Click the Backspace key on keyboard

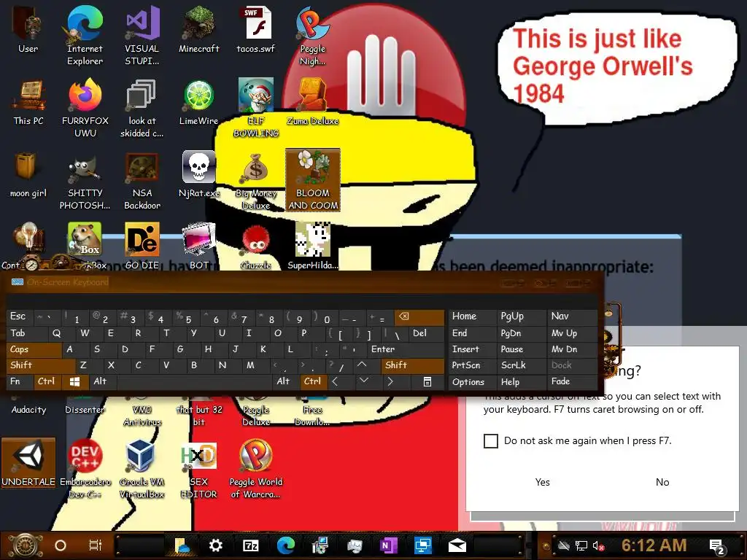[x=419, y=316]
